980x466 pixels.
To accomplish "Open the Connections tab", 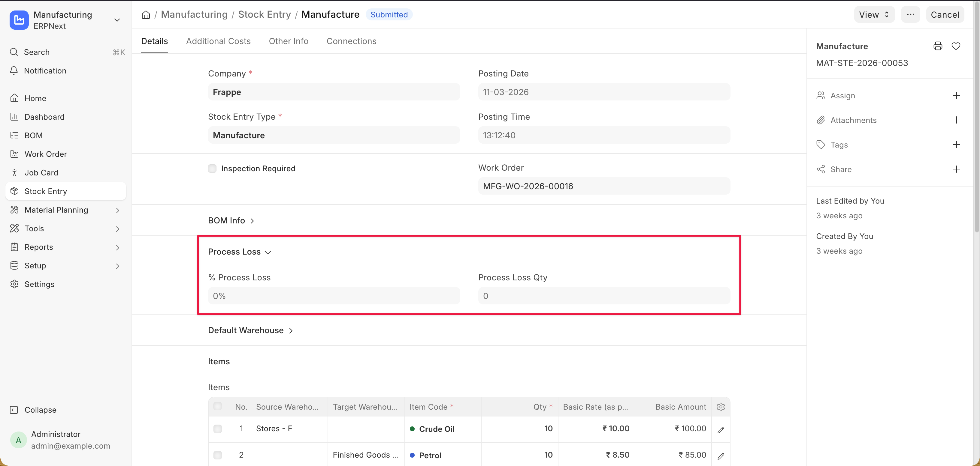I will click(x=351, y=41).
